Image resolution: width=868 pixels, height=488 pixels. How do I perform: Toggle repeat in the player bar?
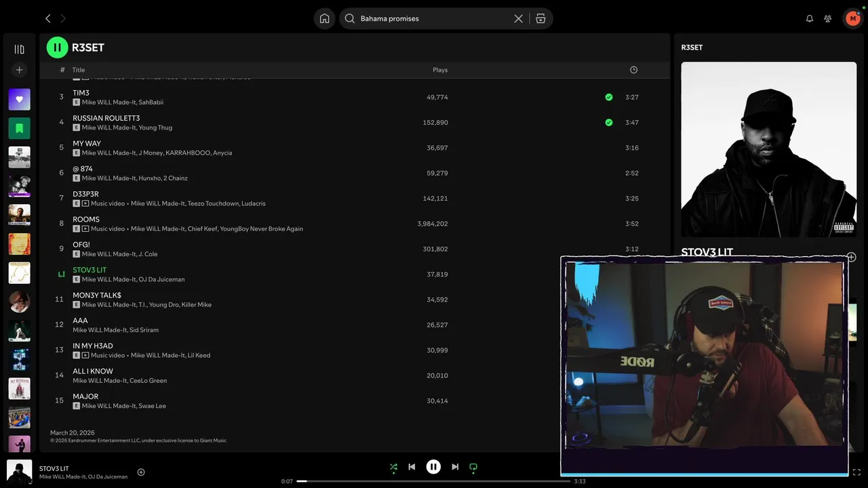473,467
